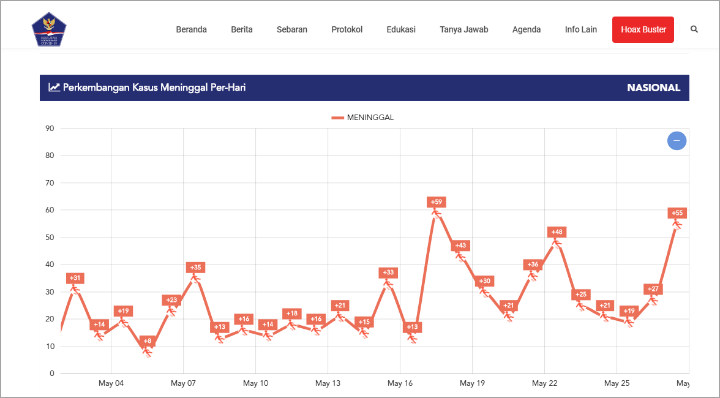Open the Agenda menu item
720x398 pixels.
coord(526,29)
